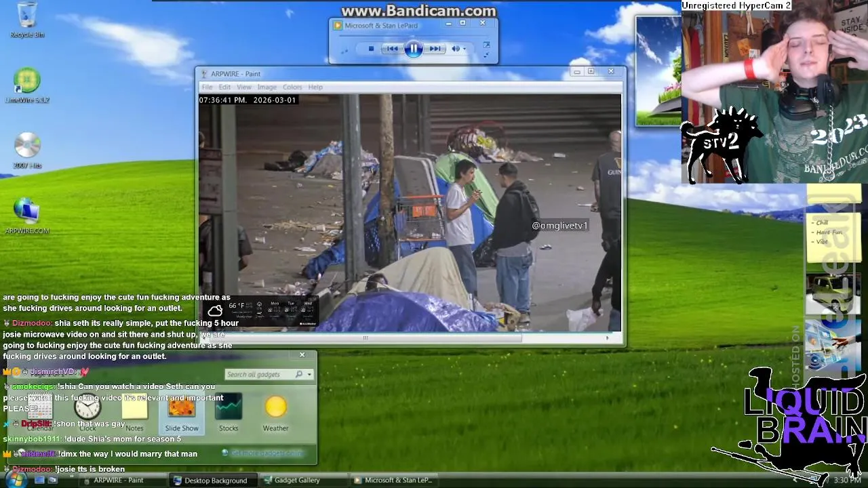Click the car picture thumbnail in the sidebar
Image resolution: width=868 pixels, height=488 pixels.
[833, 293]
